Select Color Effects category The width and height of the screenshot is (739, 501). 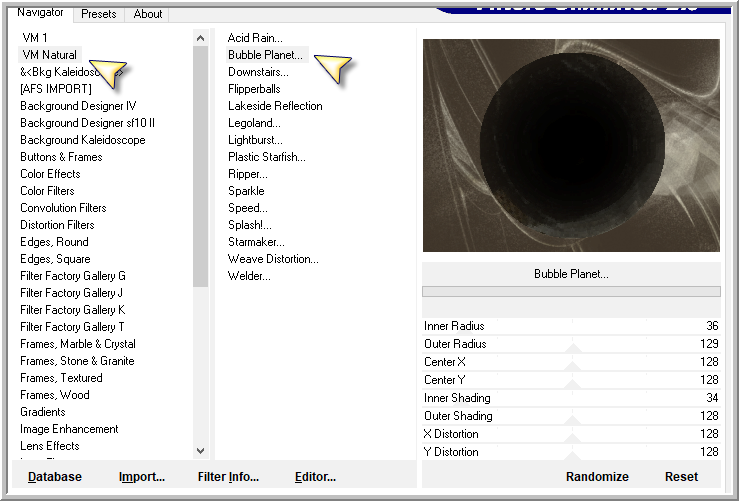[50, 173]
